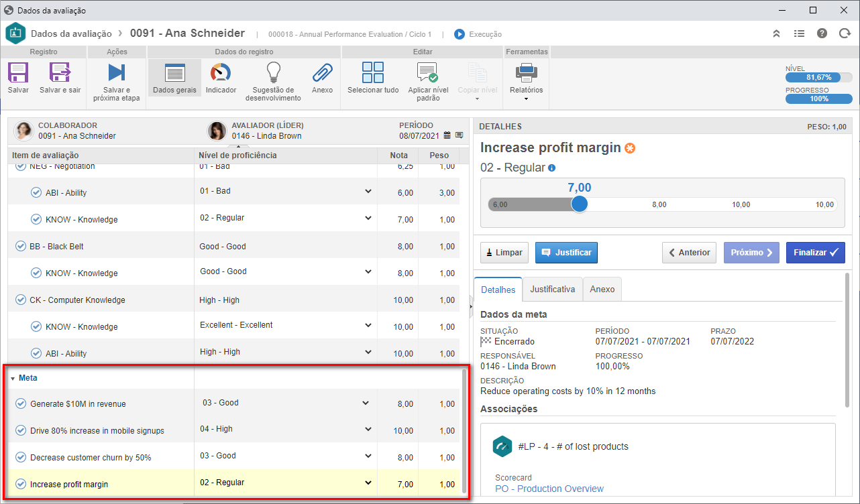Open the Dados gerais view
The height and width of the screenshot is (504, 860).
tap(174, 78)
